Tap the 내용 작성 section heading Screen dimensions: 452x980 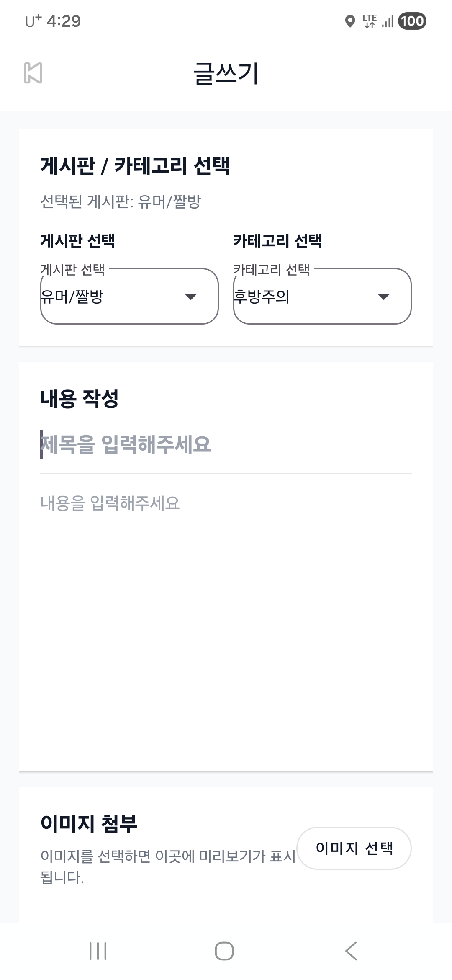[x=80, y=398]
